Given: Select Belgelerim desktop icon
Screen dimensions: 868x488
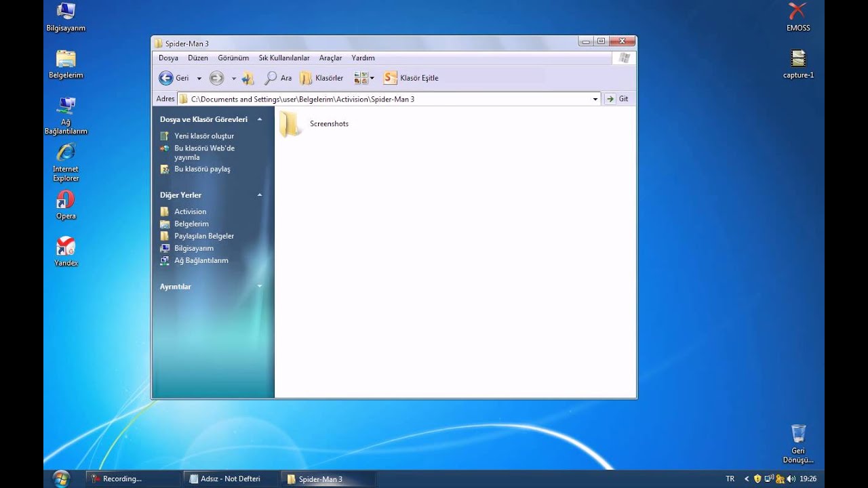Looking at the screenshot, I should pos(66,64).
